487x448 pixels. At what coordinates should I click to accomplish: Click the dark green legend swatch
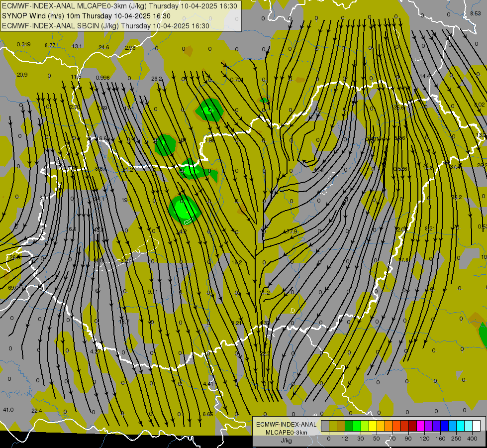349,426
